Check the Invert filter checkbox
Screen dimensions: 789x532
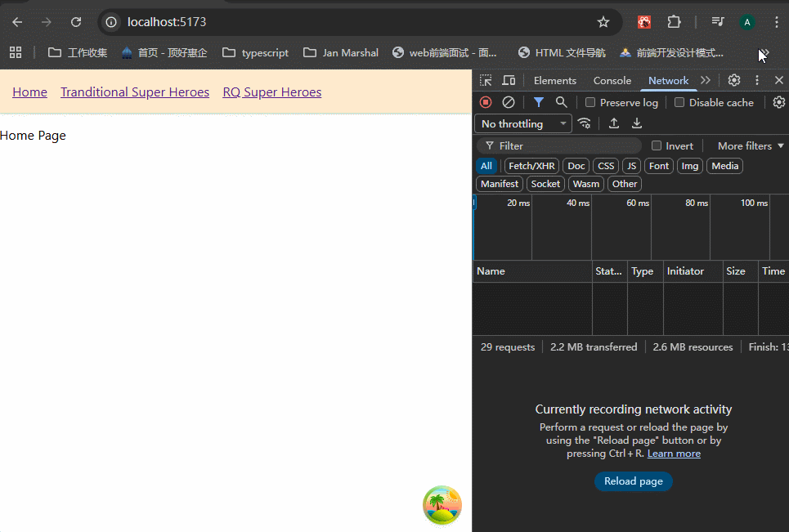657,146
